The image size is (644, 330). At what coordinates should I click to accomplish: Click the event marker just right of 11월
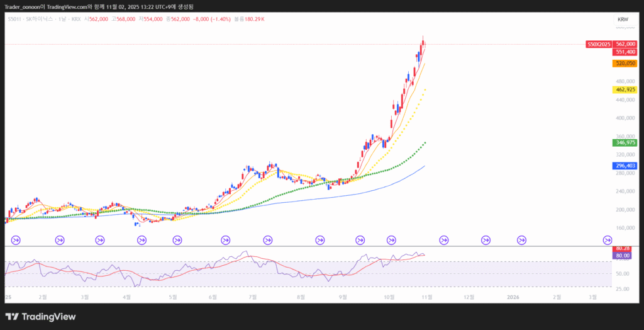(444, 239)
